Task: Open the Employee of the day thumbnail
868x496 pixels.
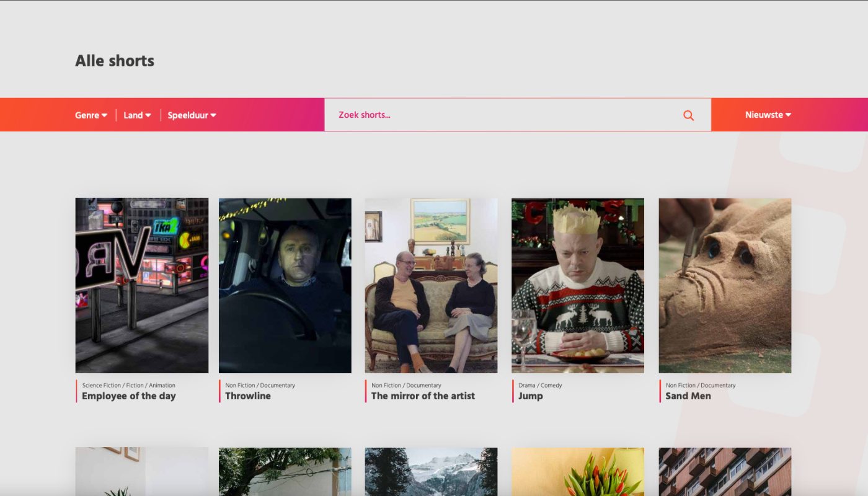Action: point(142,285)
